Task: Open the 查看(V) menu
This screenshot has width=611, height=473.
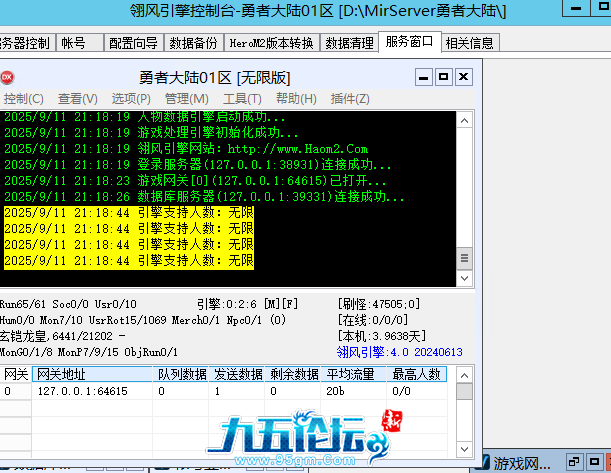Action: pos(78,99)
